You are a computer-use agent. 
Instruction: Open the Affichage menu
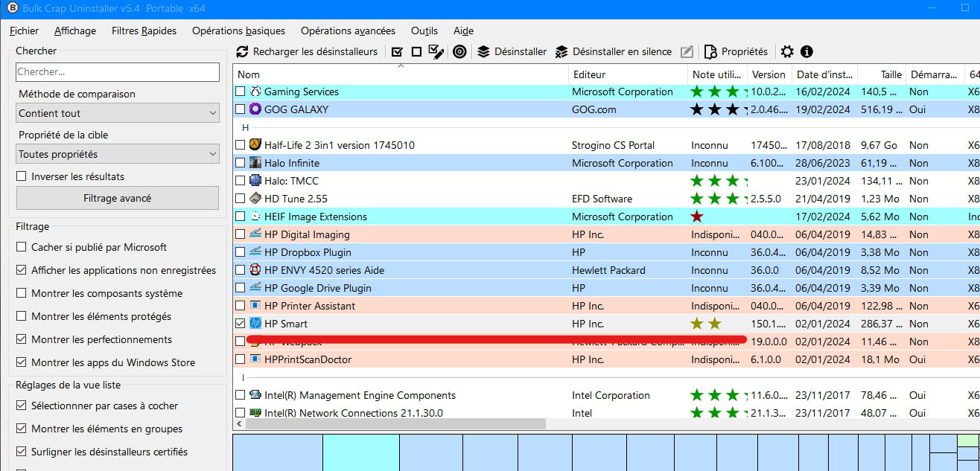(75, 31)
